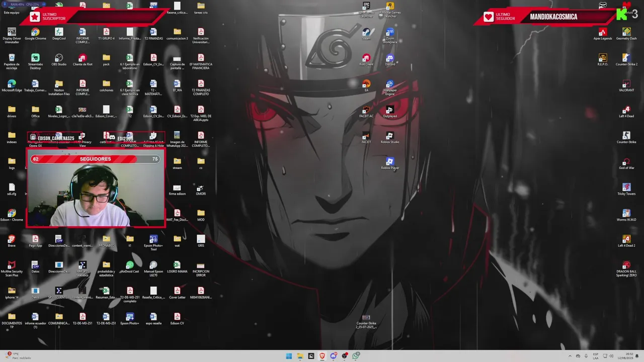
Task: Launch Apex Legends shortcut
Action: coord(603,34)
